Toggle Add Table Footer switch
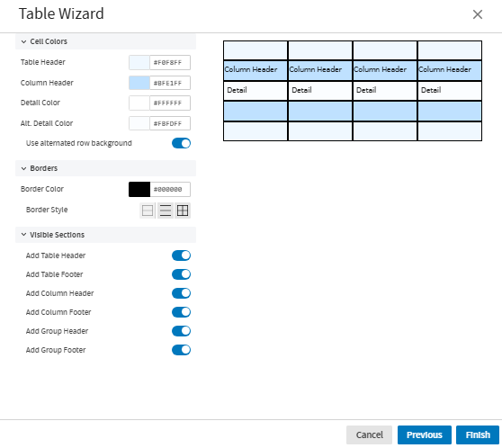Image resolution: width=502 pixels, height=448 pixels. [181, 274]
